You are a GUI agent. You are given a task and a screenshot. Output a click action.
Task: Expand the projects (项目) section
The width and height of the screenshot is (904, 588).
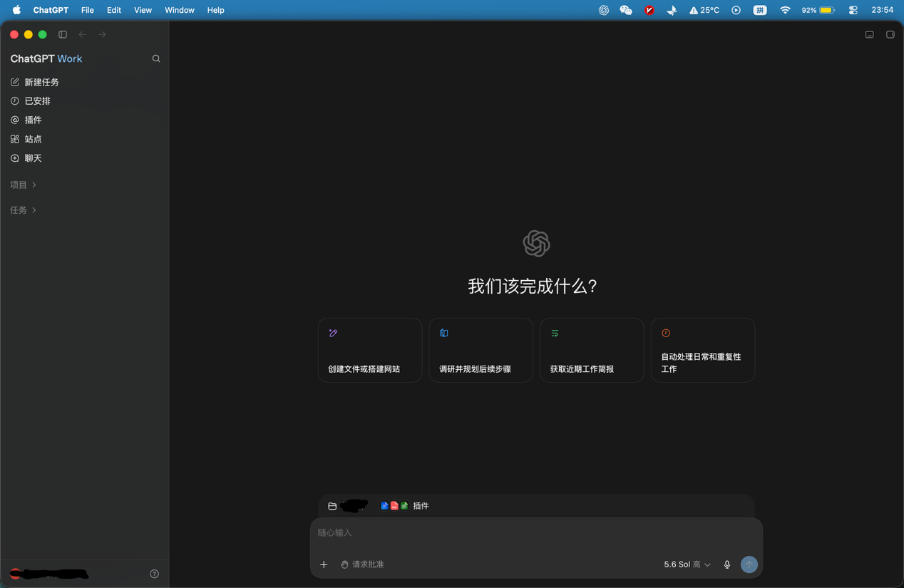click(24, 185)
